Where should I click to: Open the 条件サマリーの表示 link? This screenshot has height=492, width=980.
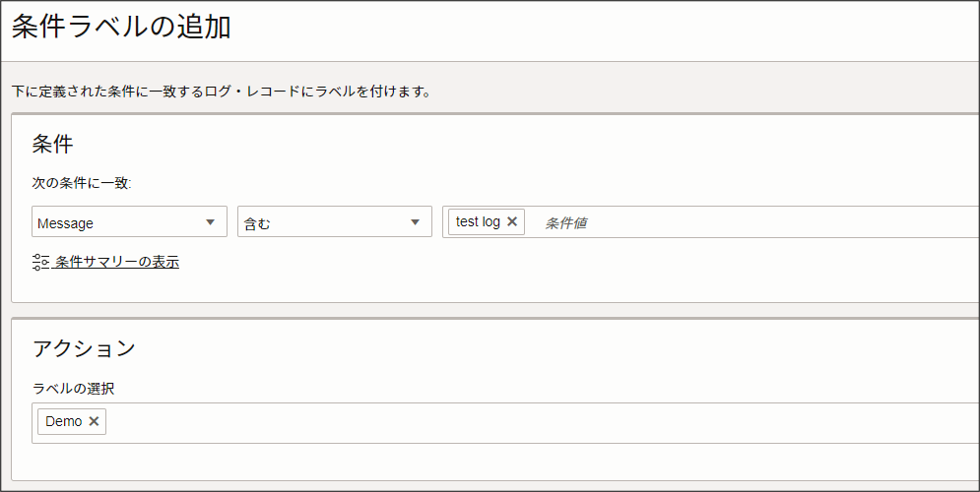(117, 262)
